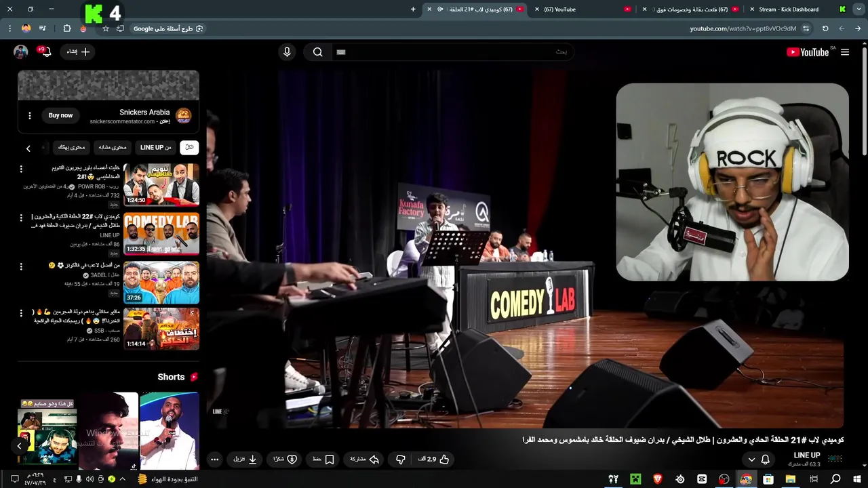Viewport: 868px width, 488px height.
Task: Open the Minecraft taskbar icon
Action: click(x=635, y=479)
